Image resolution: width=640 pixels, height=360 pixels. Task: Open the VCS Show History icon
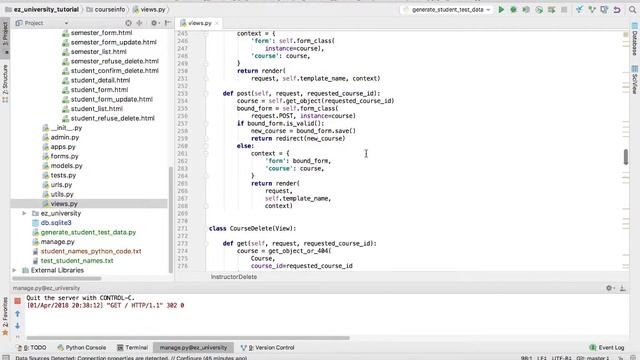[x=604, y=9]
